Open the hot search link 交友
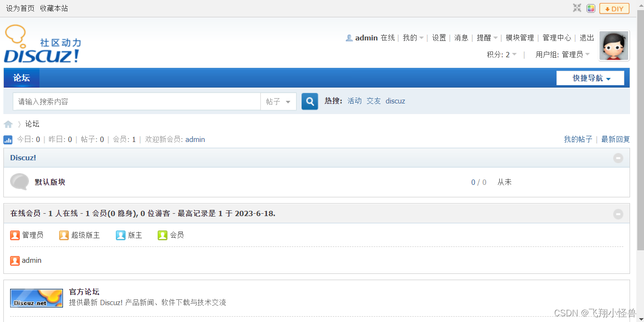This screenshot has width=644, height=322. click(374, 101)
